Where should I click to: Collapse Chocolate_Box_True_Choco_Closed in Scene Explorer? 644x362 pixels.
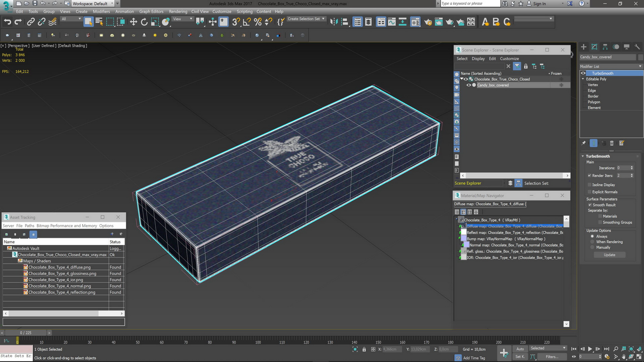462,79
